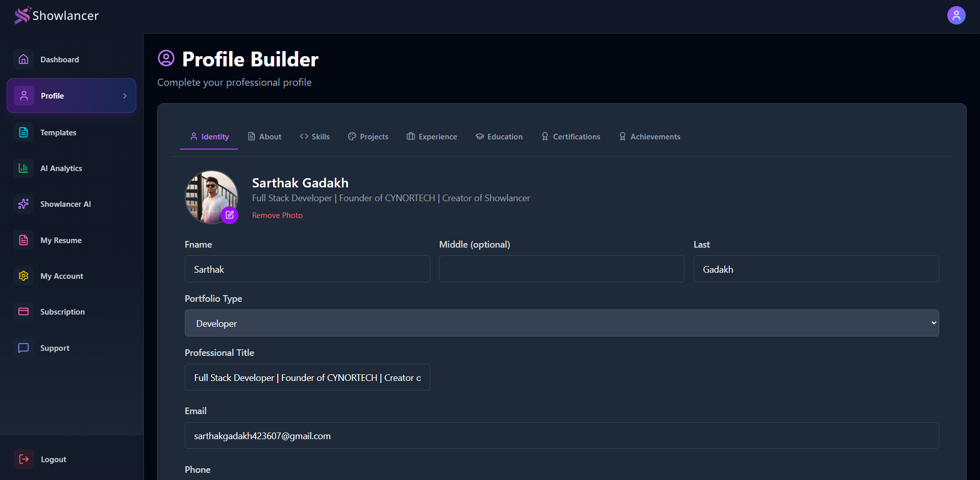Open AI Analytics from the sidebar

coord(71,168)
